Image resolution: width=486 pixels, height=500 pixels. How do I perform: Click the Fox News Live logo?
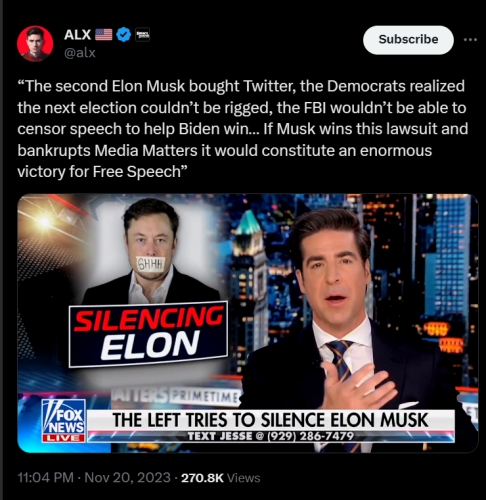tap(63, 421)
